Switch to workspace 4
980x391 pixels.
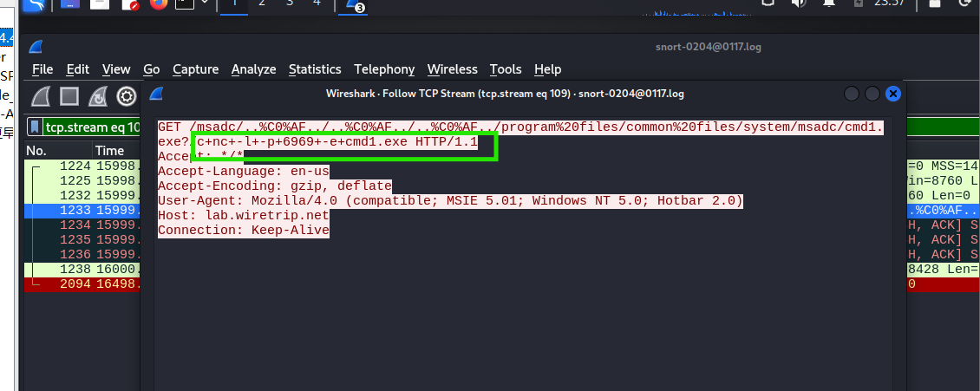[317, 4]
